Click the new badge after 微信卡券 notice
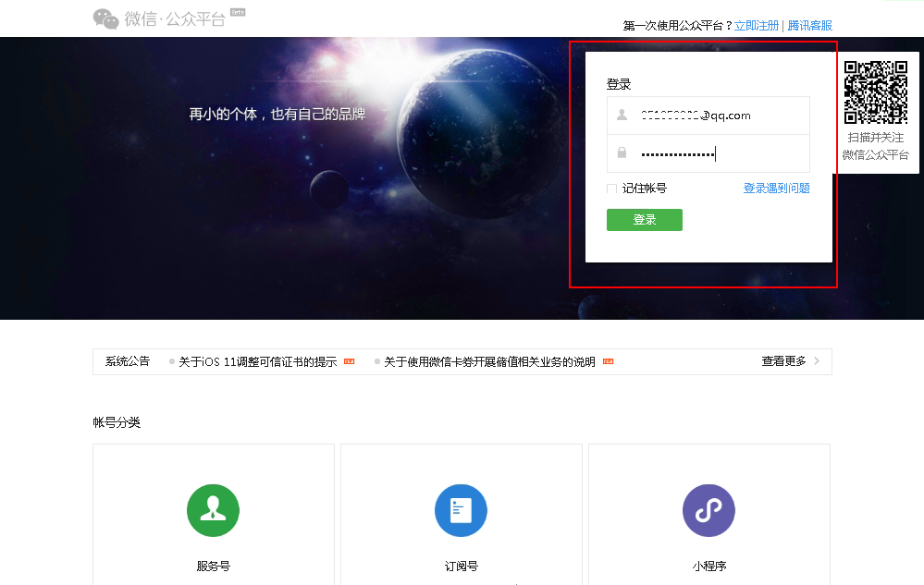Screen dimensions: 924x585 tap(608, 361)
